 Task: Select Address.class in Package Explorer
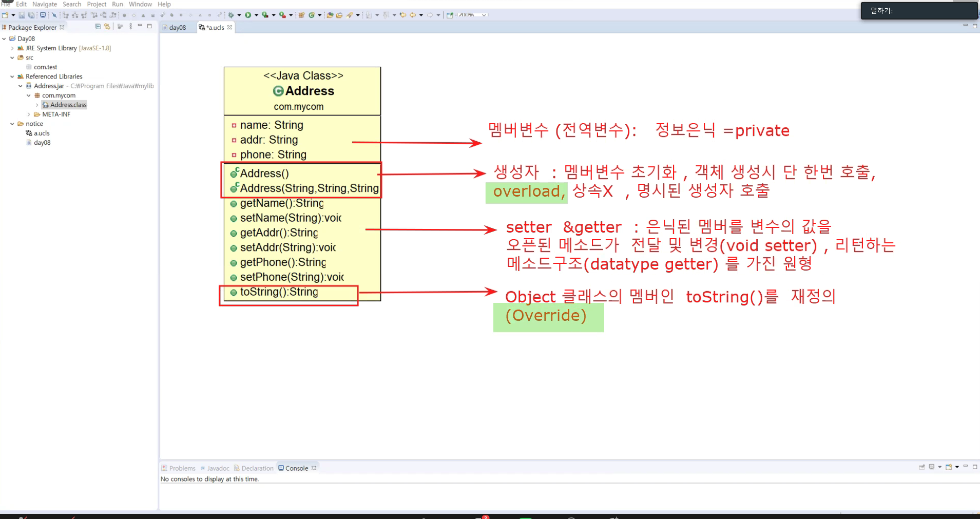point(65,105)
